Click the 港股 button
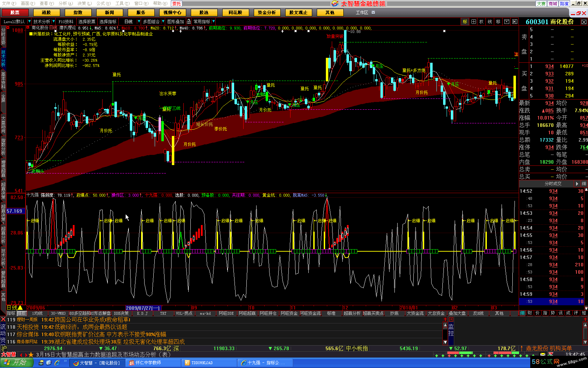Image resolution: width=588 pixels, height=368 pixels. point(46,13)
